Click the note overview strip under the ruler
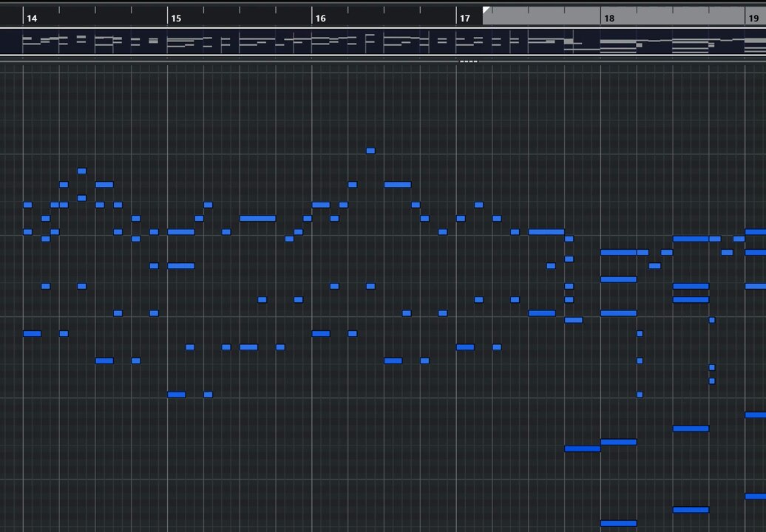This screenshot has width=766, height=532. 383,42
